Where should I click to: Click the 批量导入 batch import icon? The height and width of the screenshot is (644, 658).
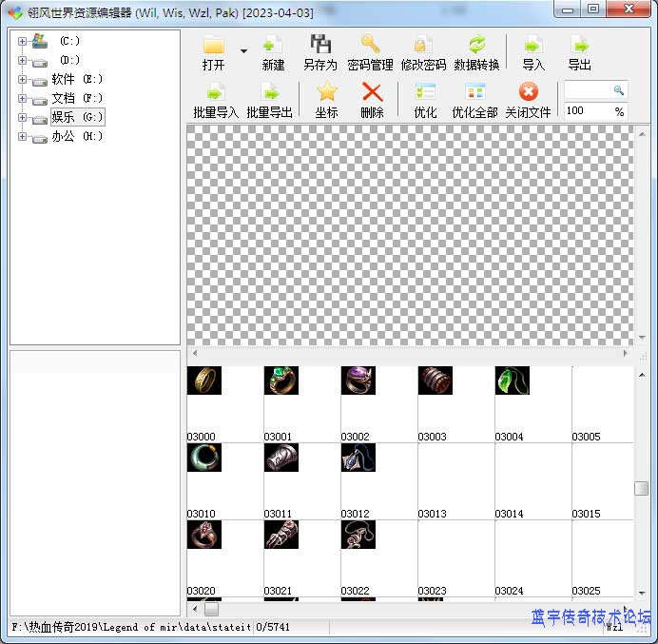[216, 92]
